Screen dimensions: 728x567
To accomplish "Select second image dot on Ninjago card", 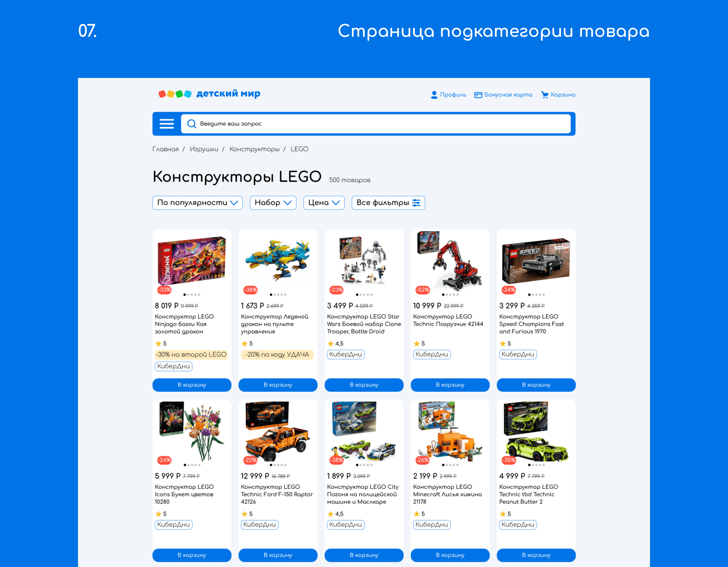I will click(x=188, y=295).
